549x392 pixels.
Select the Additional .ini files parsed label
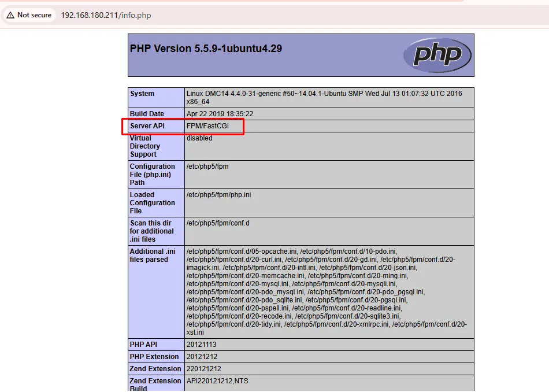coord(152,256)
